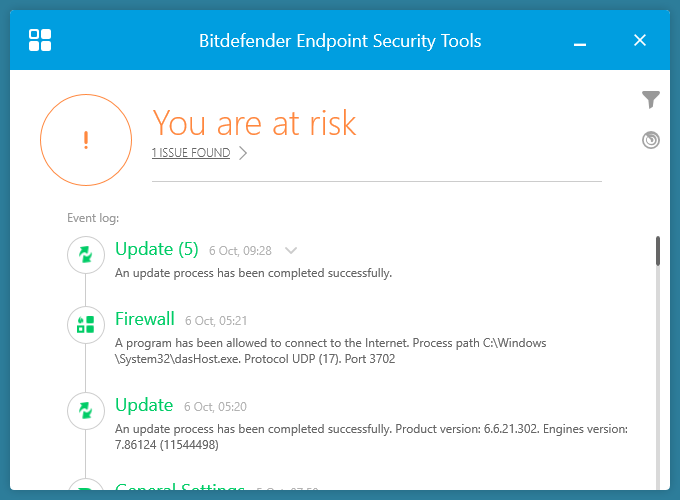The width and height of the screenshot is (680, 500).
Task: Open the circular scan icon below the filter
Action: (651, 140)
